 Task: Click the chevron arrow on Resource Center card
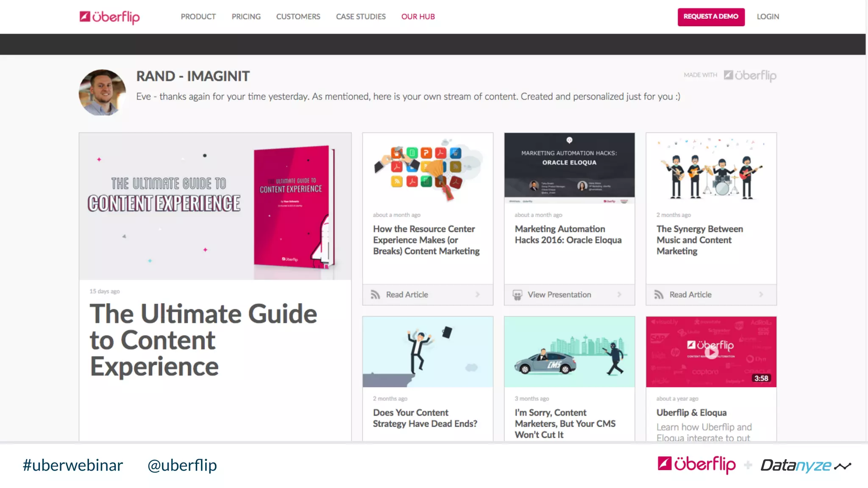click(478, 294)
